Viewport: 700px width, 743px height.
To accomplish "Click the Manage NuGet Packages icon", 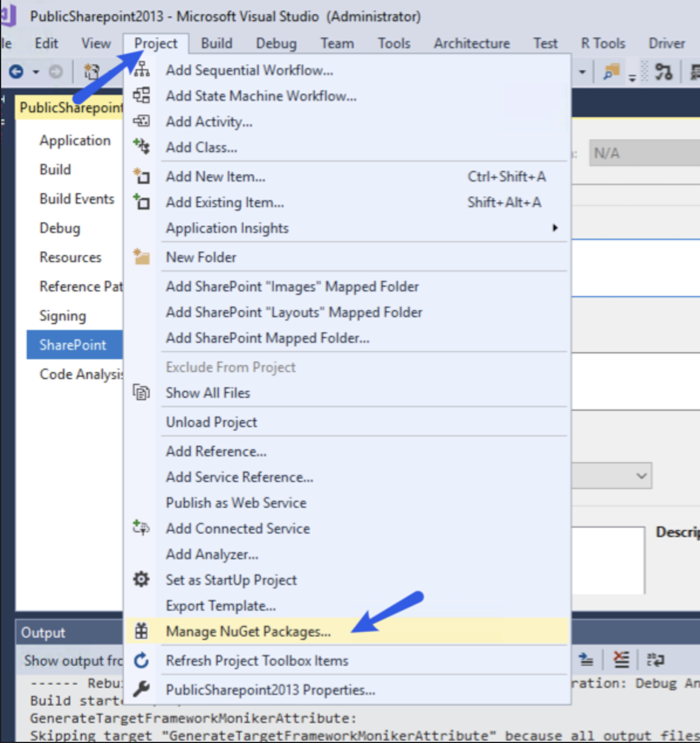I will pos(141,631).
